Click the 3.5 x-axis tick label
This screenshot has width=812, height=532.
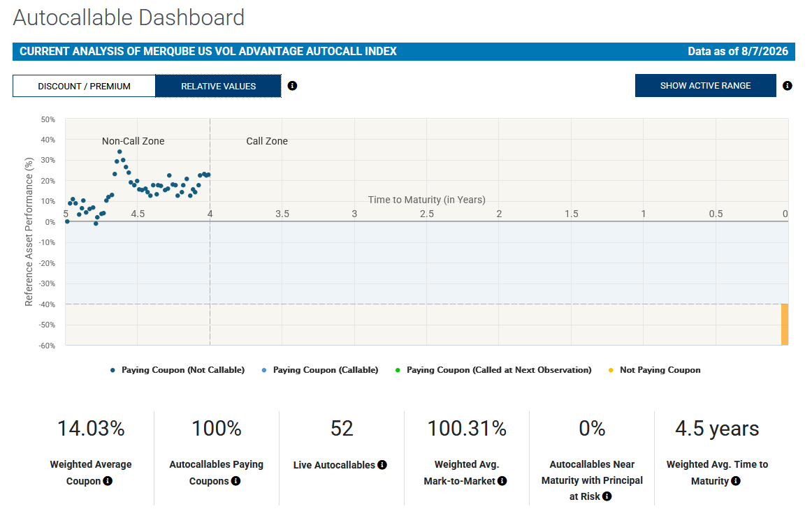click(x=282, y=214)
